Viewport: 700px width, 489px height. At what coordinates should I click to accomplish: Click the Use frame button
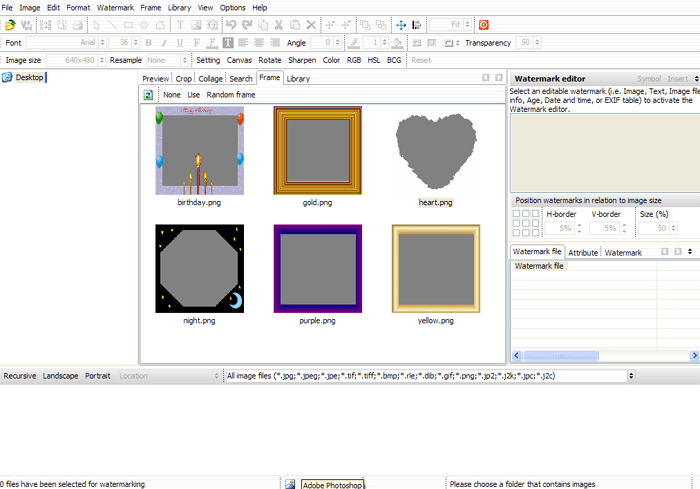[193, 95]
